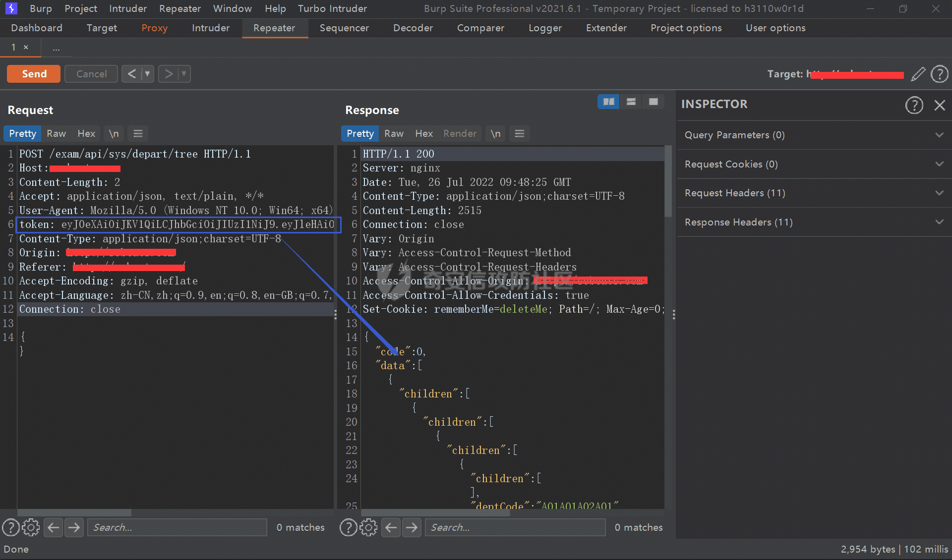Switch to the Logger tab
The width and height of the screenshot is (952, 560).
(545, 28)
